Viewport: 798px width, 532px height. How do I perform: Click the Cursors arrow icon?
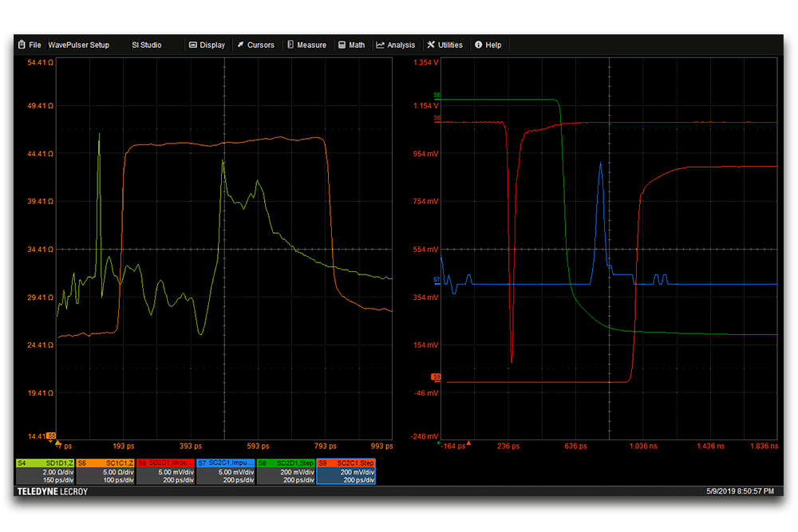240,45
